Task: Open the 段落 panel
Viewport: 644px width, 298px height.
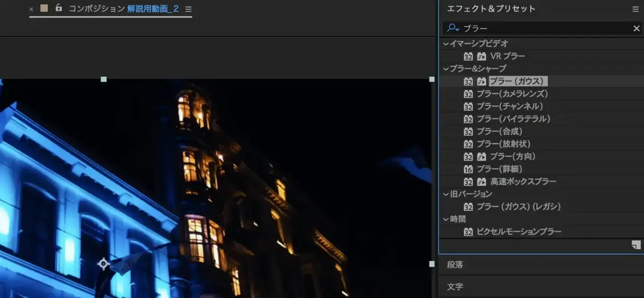Action: tap(455, 265)
